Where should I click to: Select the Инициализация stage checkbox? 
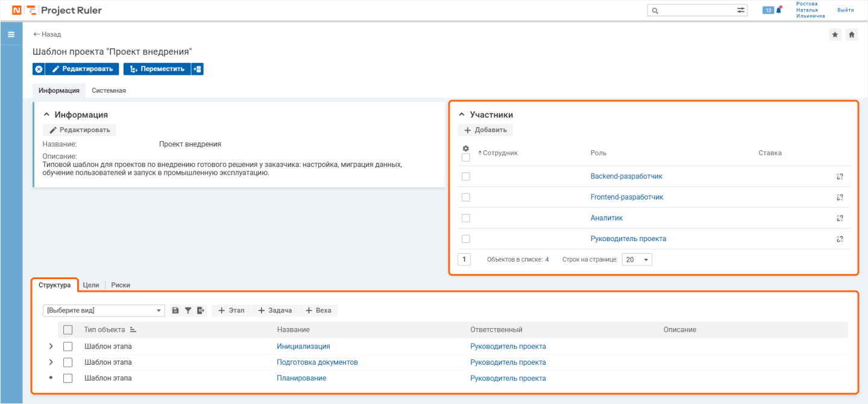coord(68,346)
